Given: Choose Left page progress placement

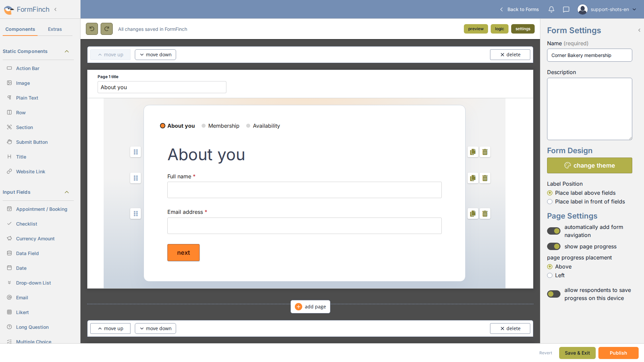Looking at the screenshot, I should tap(550, 275).
